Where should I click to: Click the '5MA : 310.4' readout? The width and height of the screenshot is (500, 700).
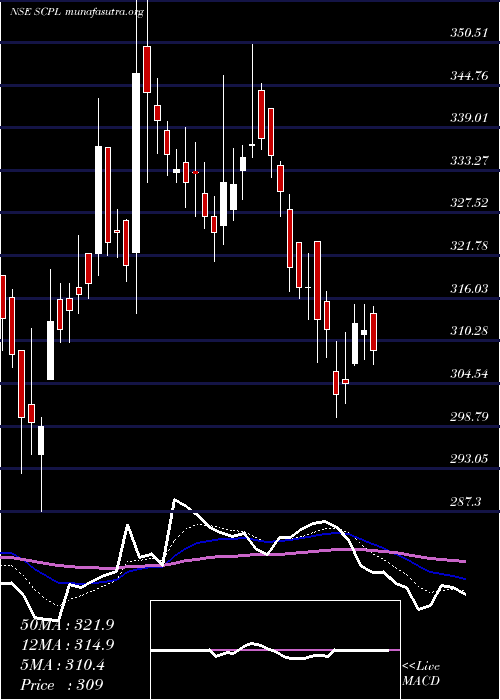62,665
